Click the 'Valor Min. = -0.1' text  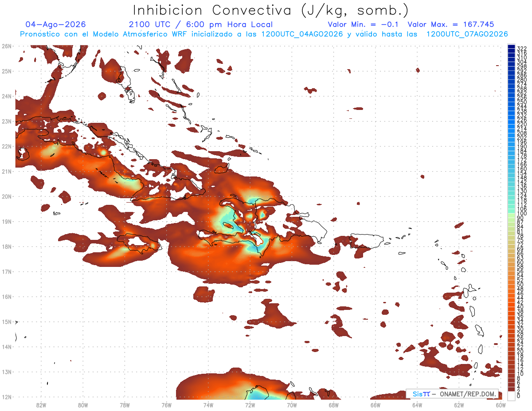coord(364,24)
